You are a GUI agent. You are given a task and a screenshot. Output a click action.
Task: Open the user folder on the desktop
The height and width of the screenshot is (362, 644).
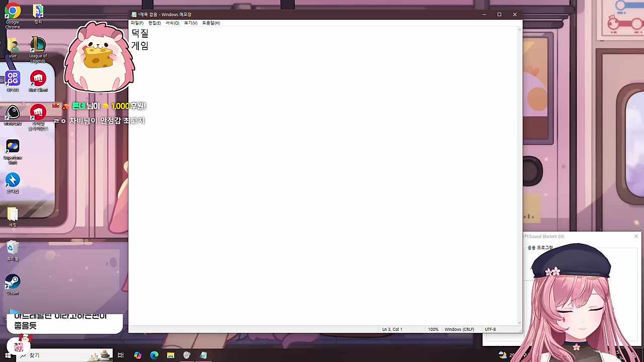13,48
